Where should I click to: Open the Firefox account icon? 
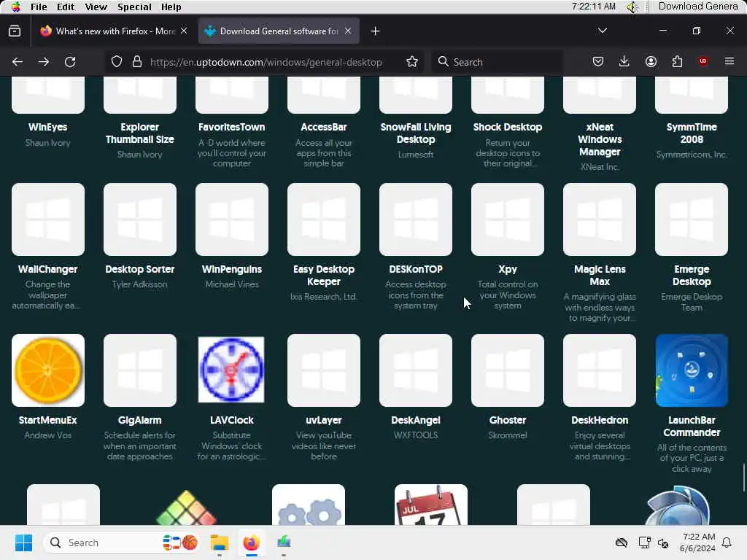(651, 61)
